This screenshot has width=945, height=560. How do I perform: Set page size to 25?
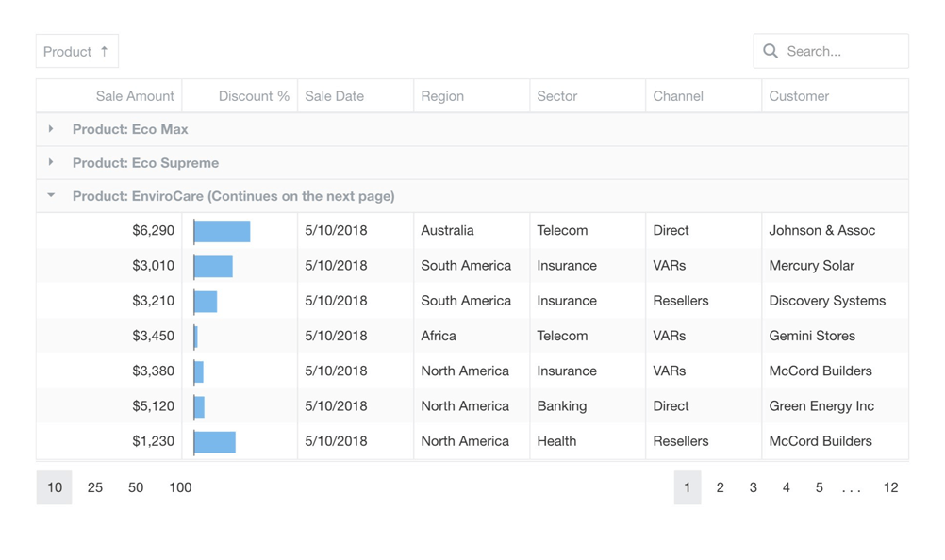94,487
